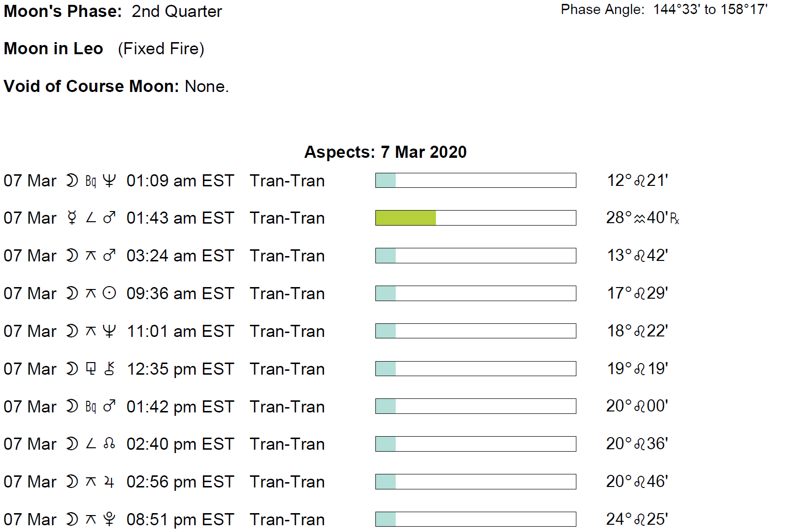Screen dimensions: 789x532
Task: Click the Jupiter glyph in the 02:56 pm row
Action: coord(109,482)
